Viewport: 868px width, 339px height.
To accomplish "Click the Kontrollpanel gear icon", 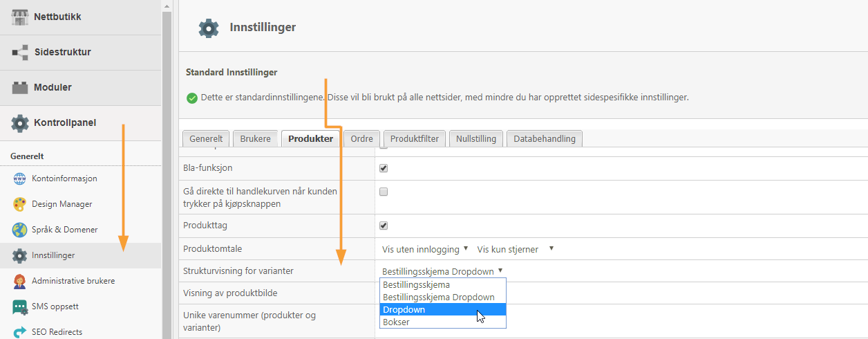I will click(x=20, y=123).
